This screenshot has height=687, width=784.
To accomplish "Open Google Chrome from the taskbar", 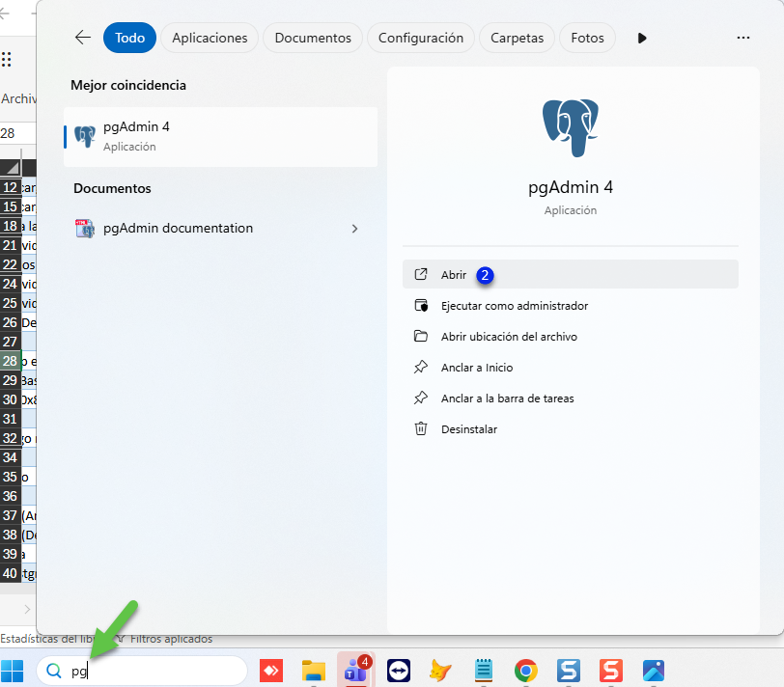I will pos(526,671).
